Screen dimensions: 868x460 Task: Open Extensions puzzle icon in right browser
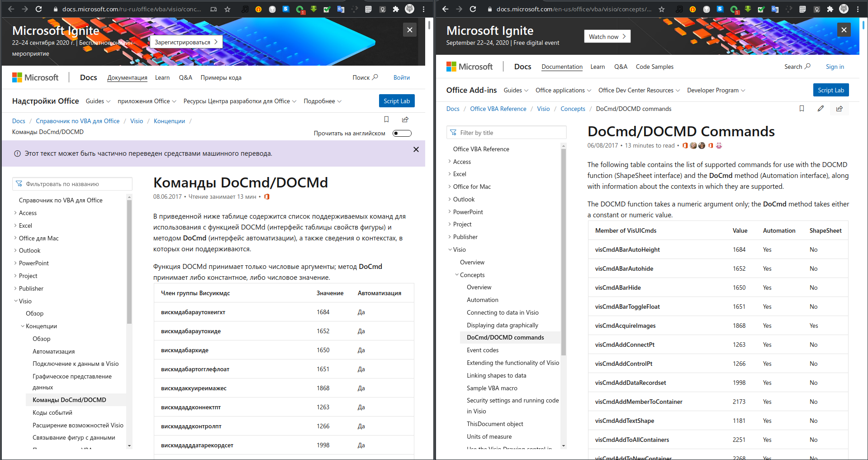click(830, 9)
